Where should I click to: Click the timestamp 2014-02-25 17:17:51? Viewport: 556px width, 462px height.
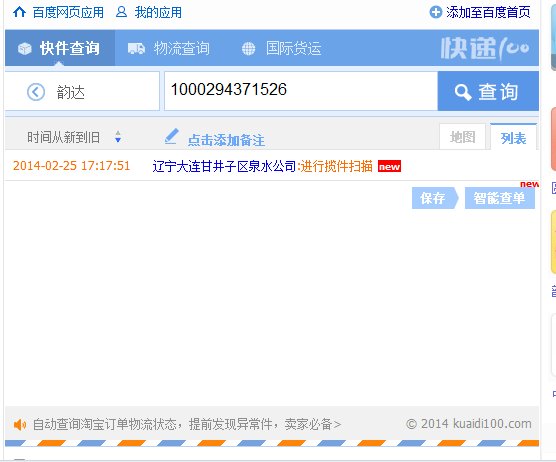(x=72, y=166)
